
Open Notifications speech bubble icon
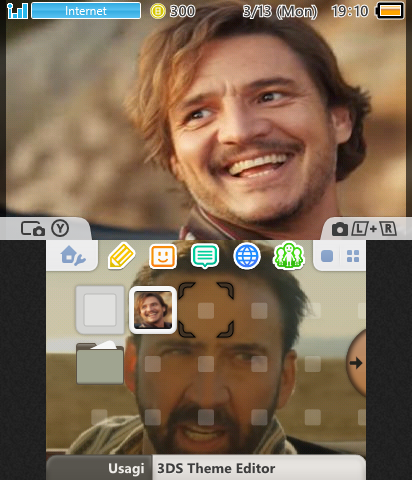205,256
